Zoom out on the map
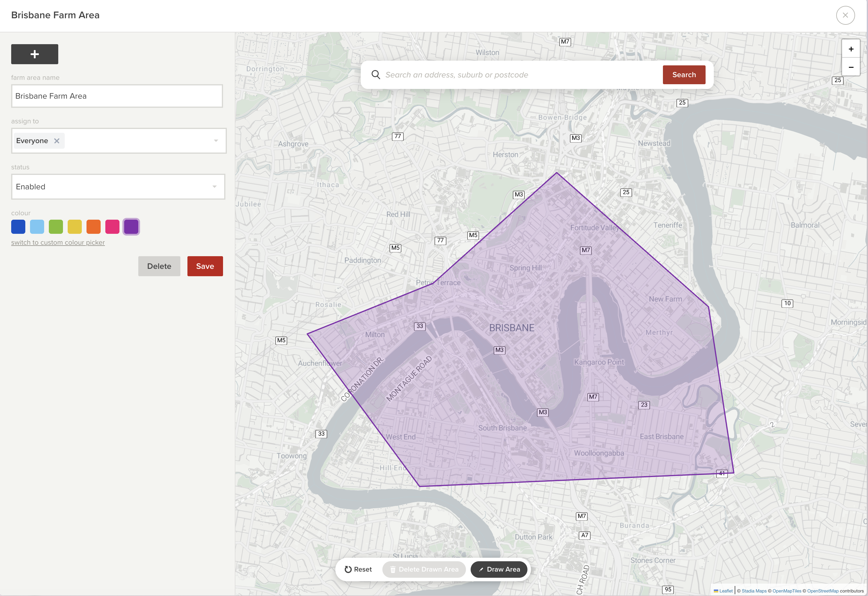Viewport: 868px width, 596px height. point(851,67)
